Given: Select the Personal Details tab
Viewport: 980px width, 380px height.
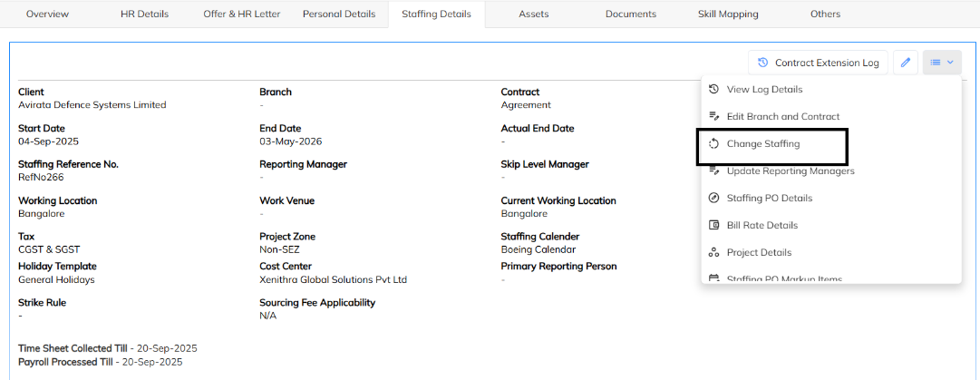Looking at the screenshot, I should [339, 14].
